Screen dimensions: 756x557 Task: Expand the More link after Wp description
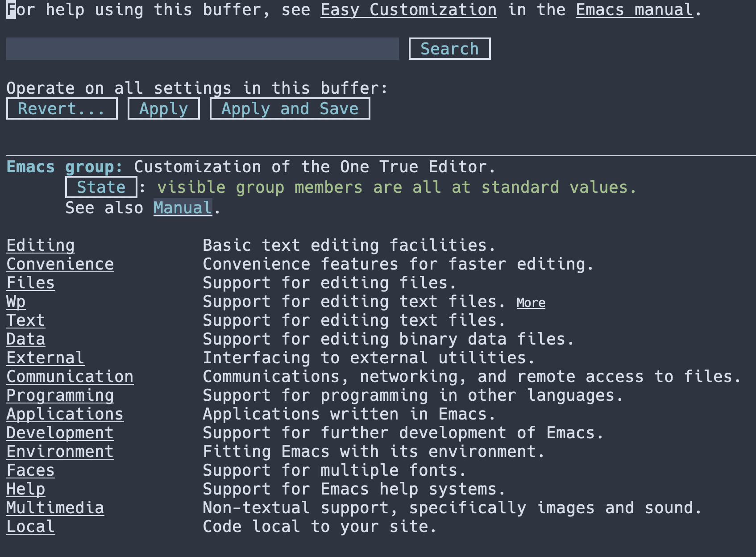530,303
